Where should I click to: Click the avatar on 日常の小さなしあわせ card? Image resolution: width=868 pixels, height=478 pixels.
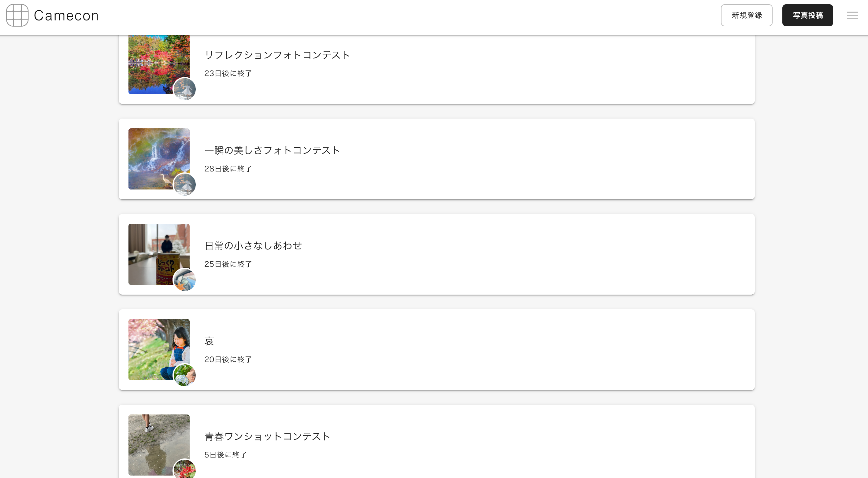[184, 280]
